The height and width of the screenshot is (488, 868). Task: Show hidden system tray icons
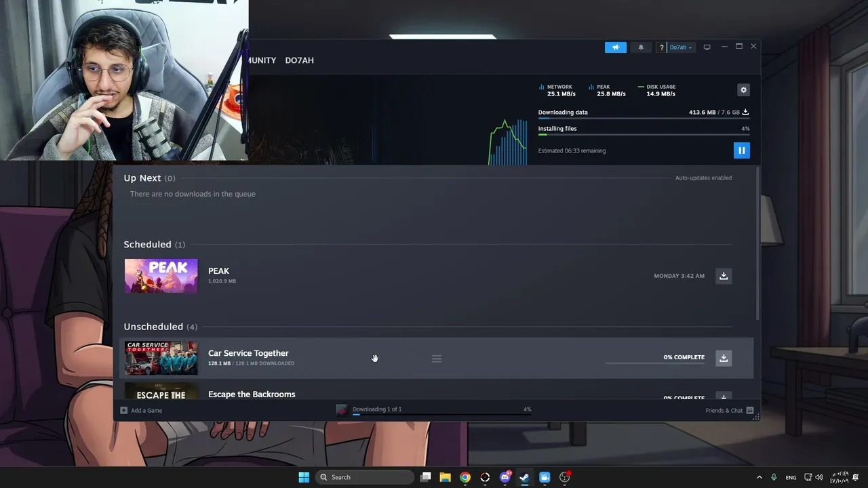(x=759, y=477)
